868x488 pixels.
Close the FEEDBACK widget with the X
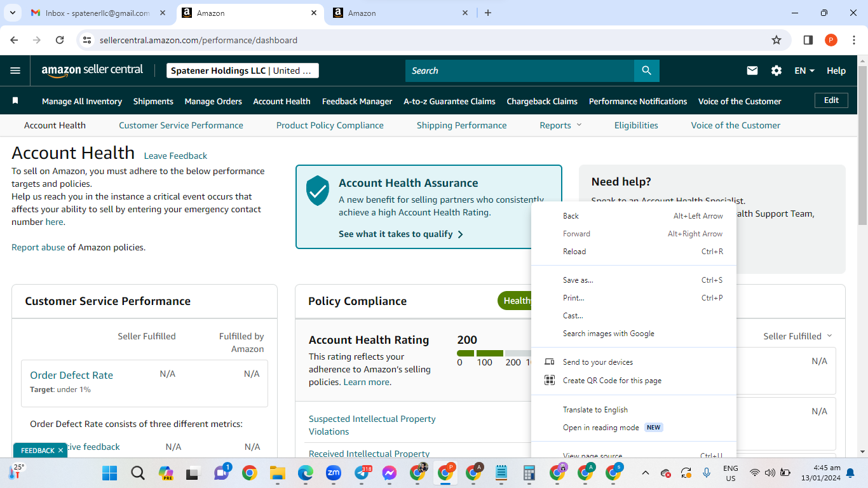point(61,451)
